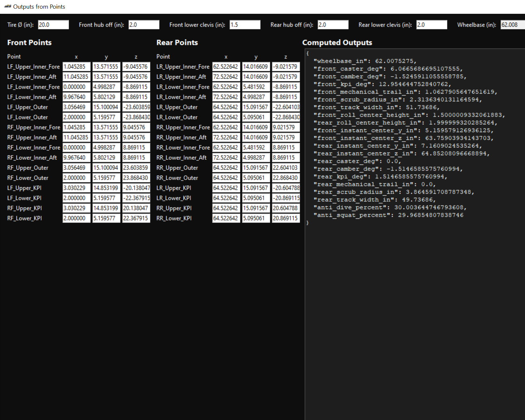Click the "front_instant_center_z_in" output line

coord(404,138)
